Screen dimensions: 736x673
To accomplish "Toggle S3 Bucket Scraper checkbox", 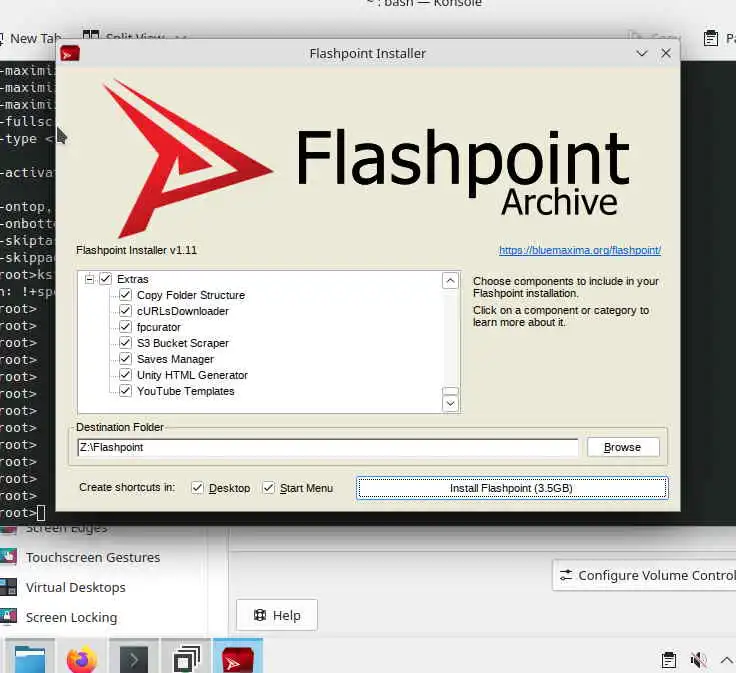I will (125, 343).
